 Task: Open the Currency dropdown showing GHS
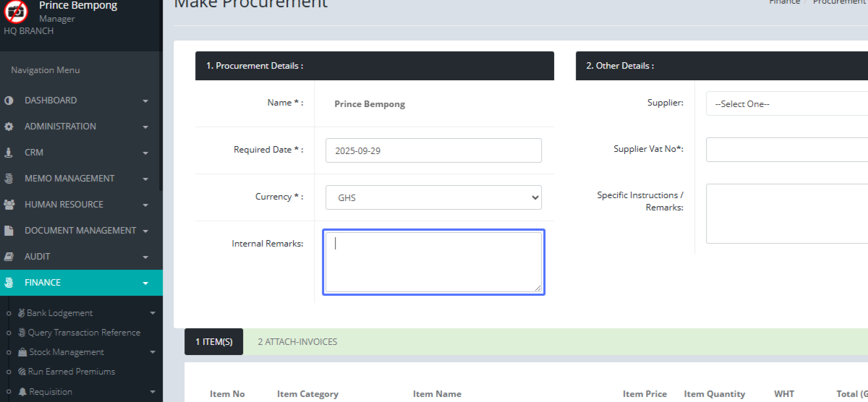point(433,197)
